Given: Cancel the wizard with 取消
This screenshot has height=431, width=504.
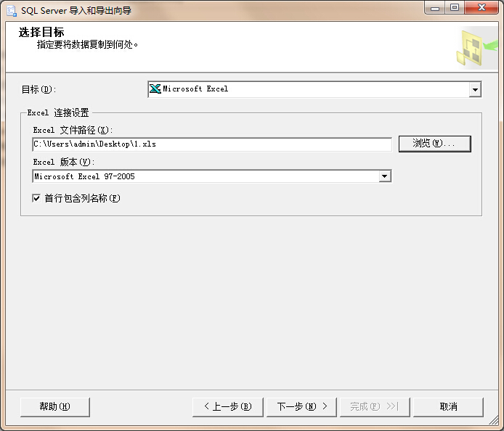Looking at the screenshot, I should pos(448,407).
